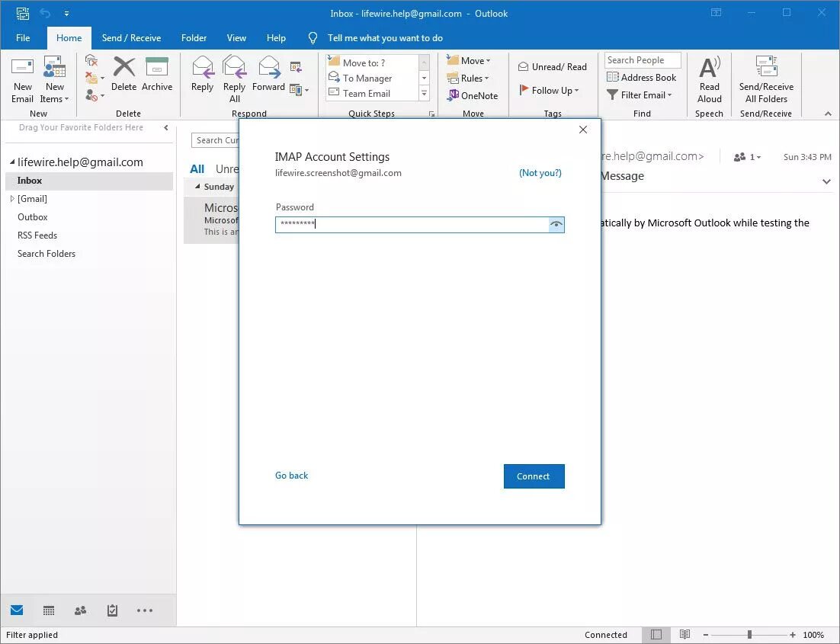Click the zoom slider handle
The width and height of the screenshot is (840, 644).
click(x=749, y=634)
